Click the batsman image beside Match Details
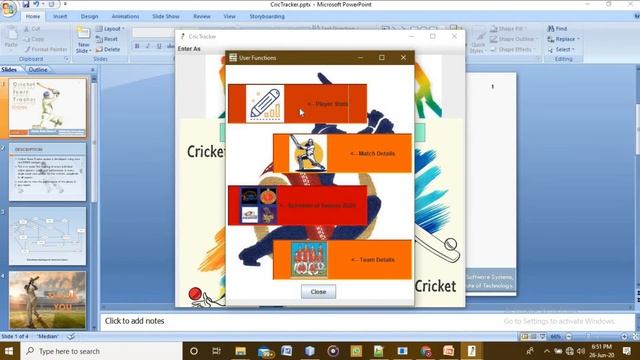This screenshot has width=640, height=360. pos(308,153)
